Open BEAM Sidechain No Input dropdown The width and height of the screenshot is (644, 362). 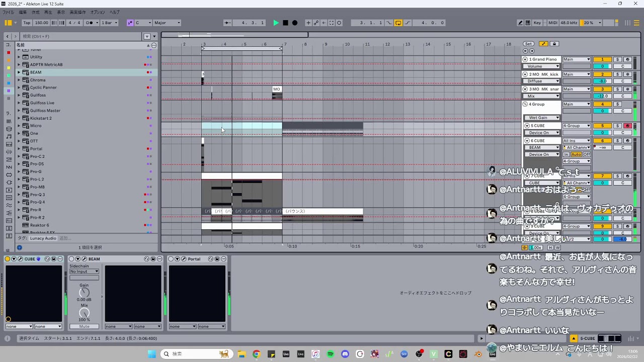point(84,271)
